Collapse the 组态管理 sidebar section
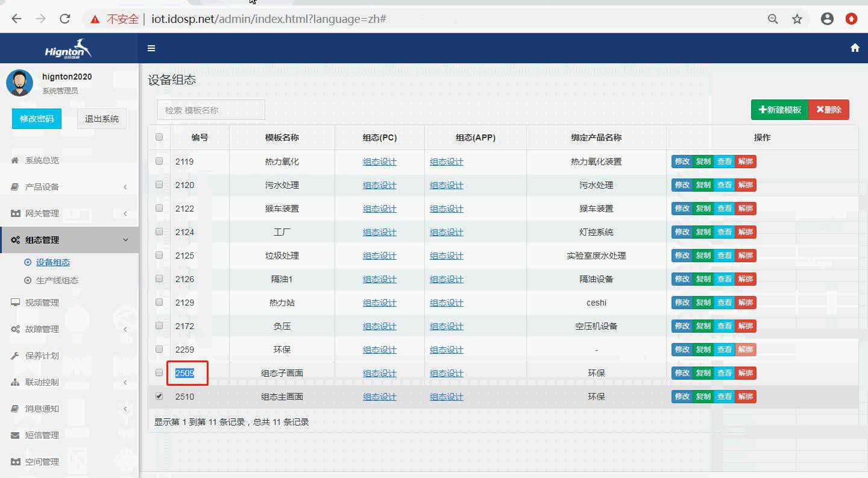 69,240
